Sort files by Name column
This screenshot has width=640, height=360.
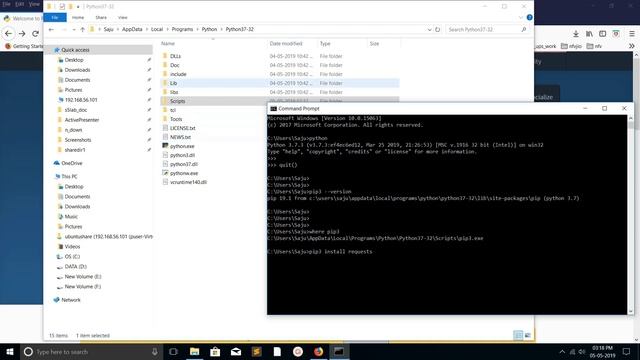point(168,43)
